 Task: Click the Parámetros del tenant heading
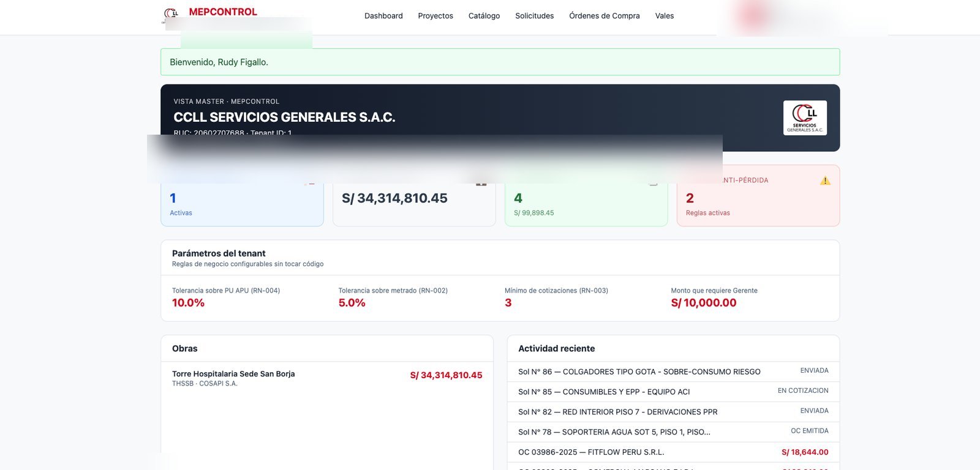coord(219,253)
